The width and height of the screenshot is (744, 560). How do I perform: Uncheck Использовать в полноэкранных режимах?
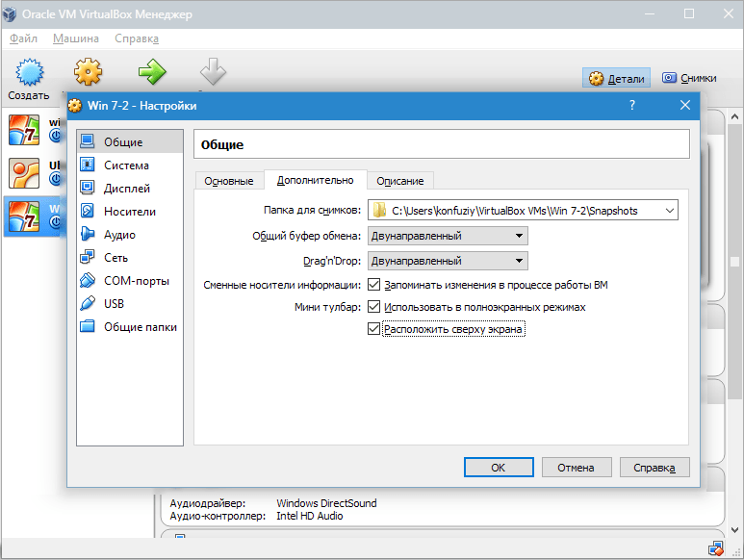pos(374,307)
